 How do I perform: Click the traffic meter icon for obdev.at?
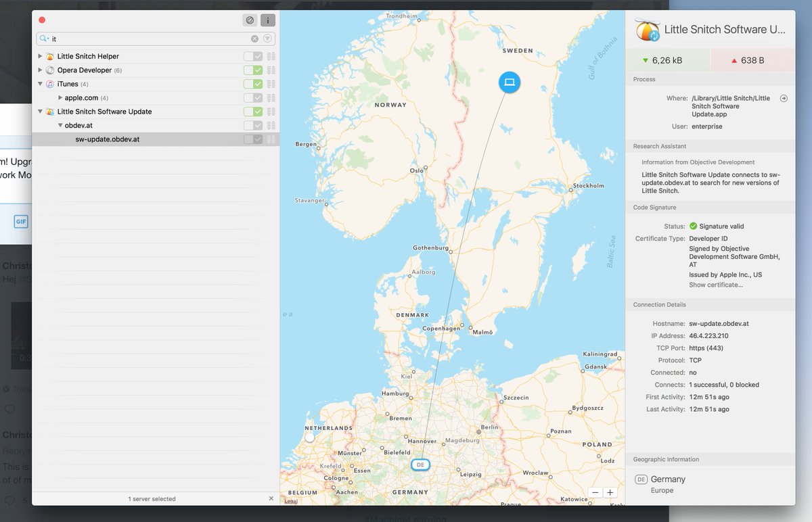pos(271,125)
